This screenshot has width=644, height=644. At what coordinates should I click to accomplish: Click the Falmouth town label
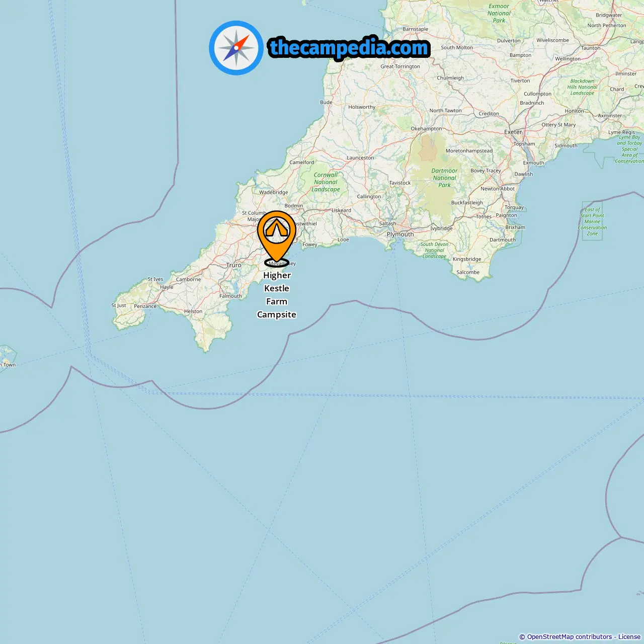click(x=230, y=296)
